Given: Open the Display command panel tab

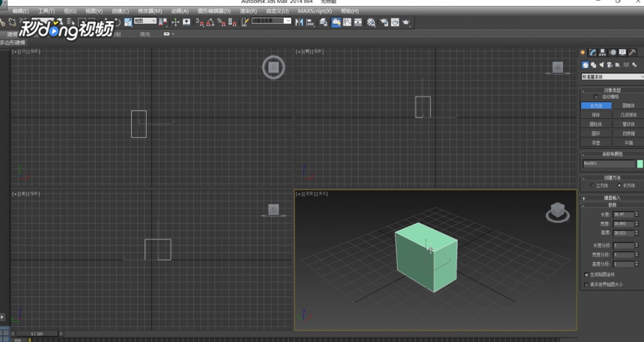Looking at the screenshot, I should [622, 52].
